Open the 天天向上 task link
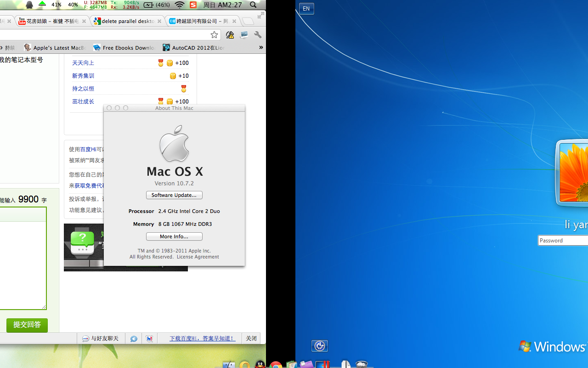Screen dimensions: 588x368 pos(83,63)
